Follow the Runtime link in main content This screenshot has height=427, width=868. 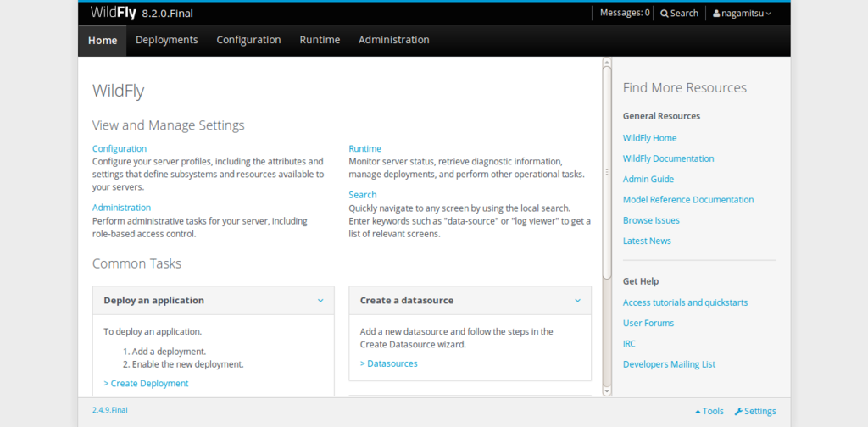pyautogui.click(x=364, y=148)
